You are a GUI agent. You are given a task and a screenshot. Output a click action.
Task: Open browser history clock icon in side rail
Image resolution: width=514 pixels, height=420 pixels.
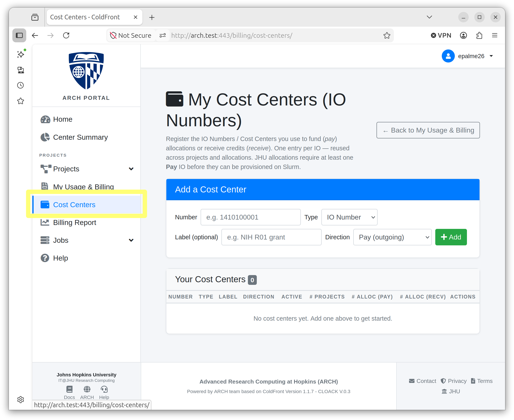click(21, 85)
